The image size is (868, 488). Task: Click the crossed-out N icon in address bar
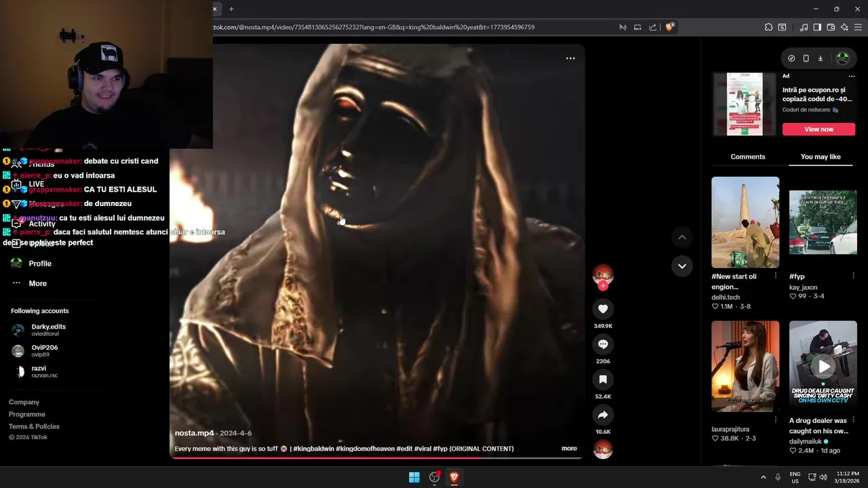623,27
